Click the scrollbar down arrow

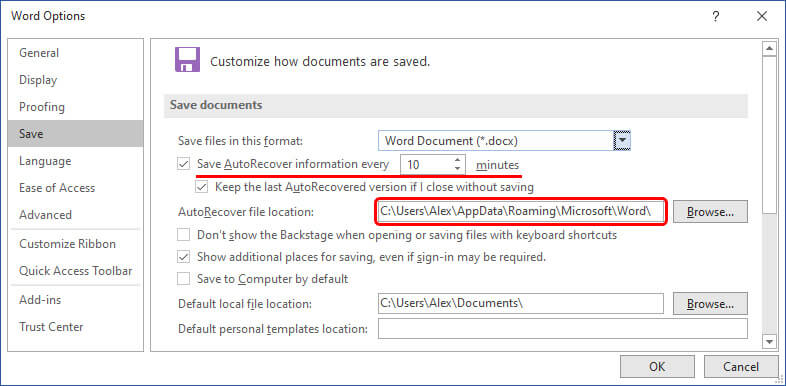pyautogui.click(x=768, y=342)
